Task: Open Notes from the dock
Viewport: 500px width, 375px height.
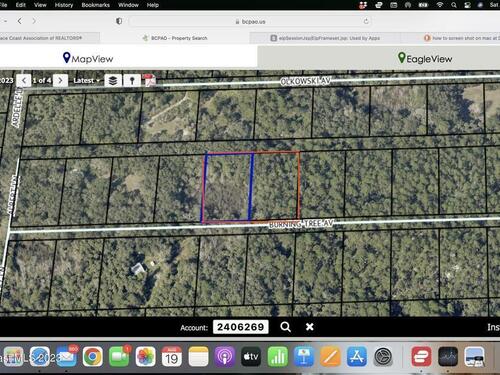Action: coord(198,356)
